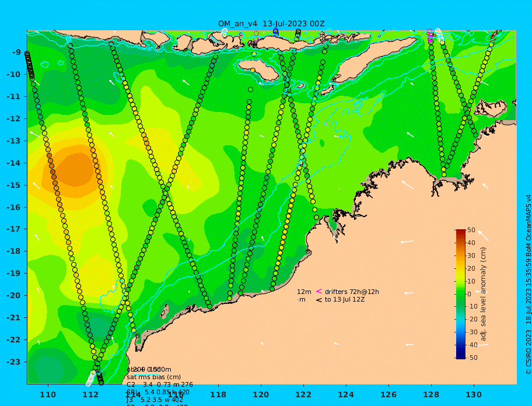Screen dimensions: 532x406
Task: Click the longitude label "120"
Action: click(x=261, y=395)
